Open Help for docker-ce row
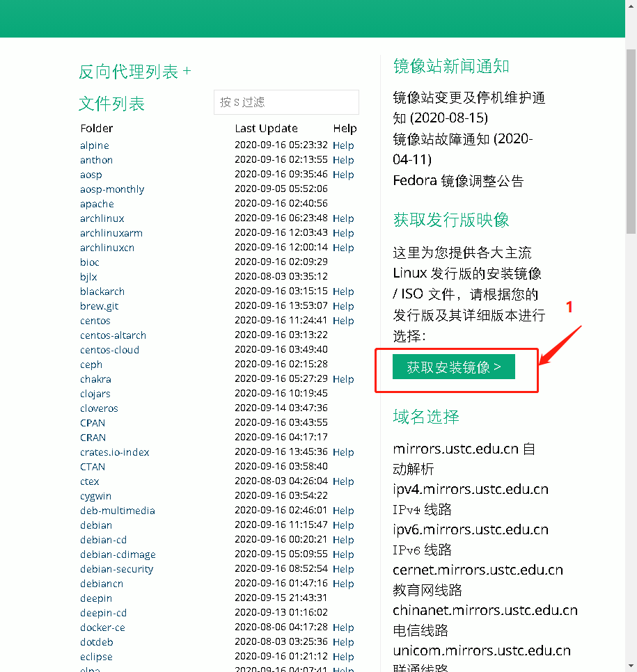This screenshot has width=637, height=672. 343,627
